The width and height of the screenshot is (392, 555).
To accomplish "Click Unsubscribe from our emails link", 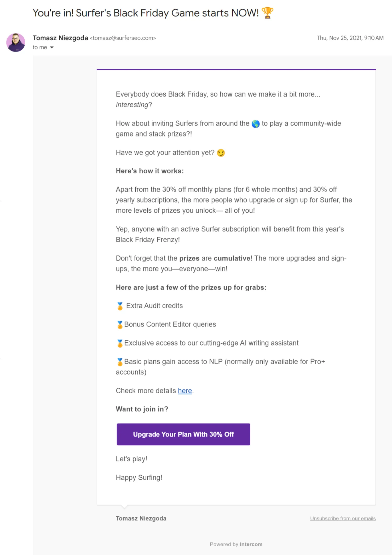I will point(343,518).
